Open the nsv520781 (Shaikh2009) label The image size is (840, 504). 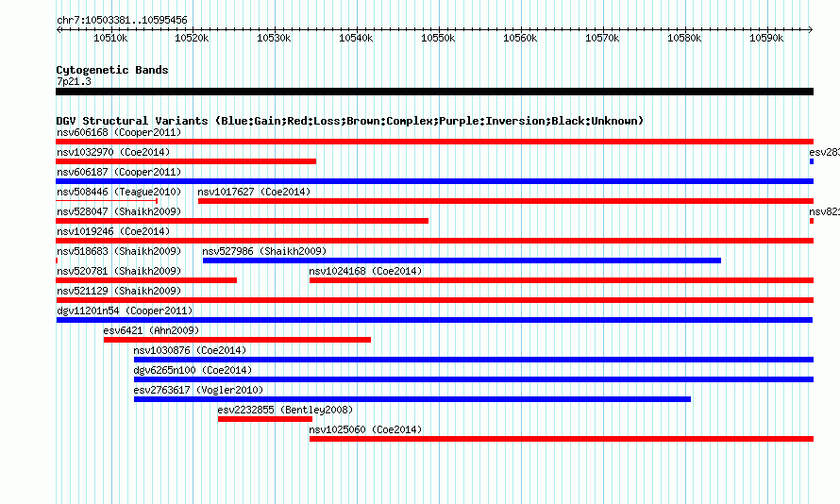click(x=119, y=271)
